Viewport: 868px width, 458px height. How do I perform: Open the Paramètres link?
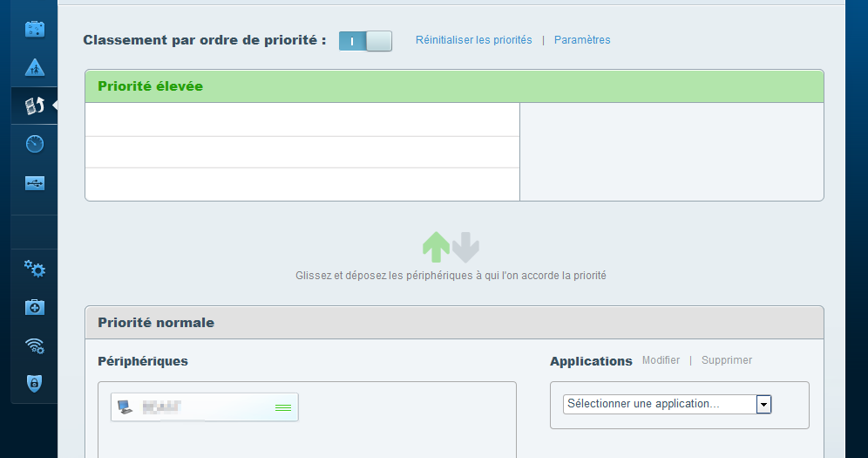[582, 40]
